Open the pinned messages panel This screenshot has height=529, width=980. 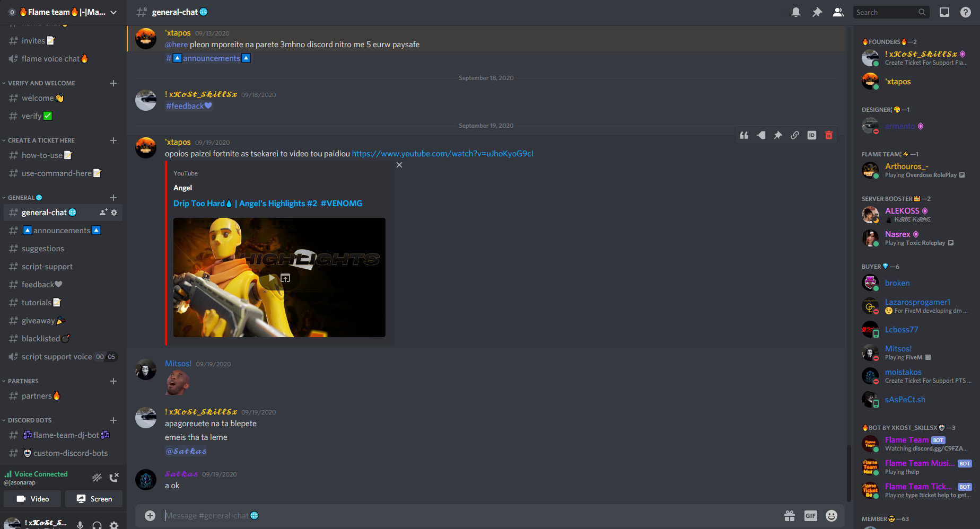coord(817,12)
